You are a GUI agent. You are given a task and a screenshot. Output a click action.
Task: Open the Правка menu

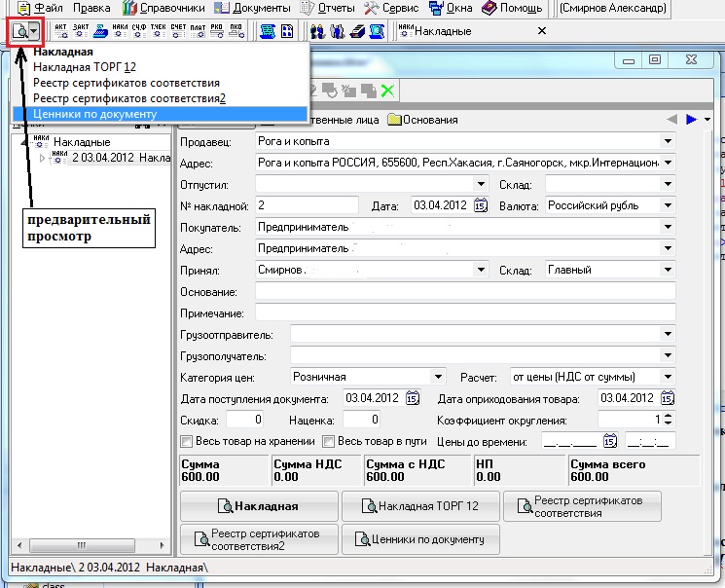pos(91,8)
